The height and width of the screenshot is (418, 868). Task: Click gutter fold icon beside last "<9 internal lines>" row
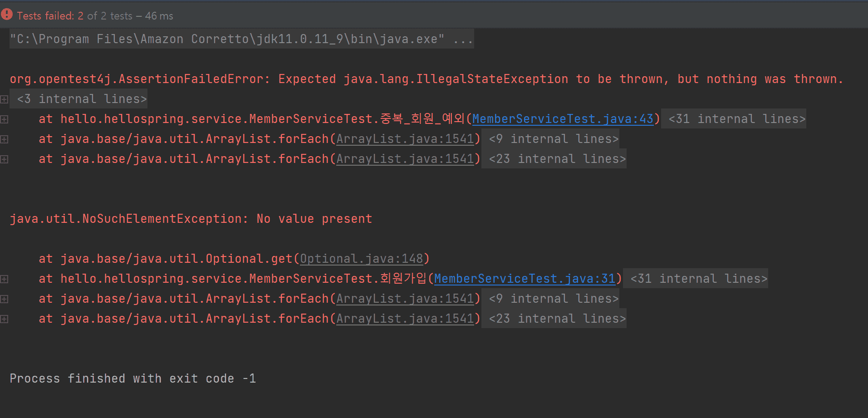(4, 299)
